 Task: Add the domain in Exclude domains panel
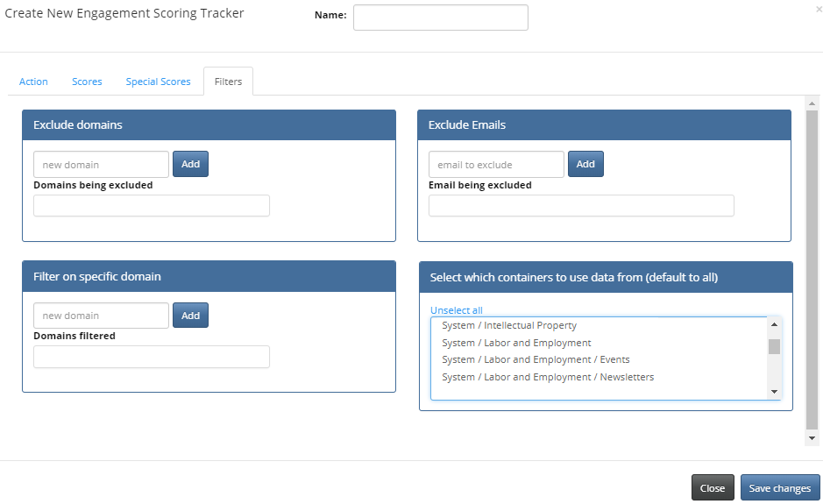click(190, 164)
